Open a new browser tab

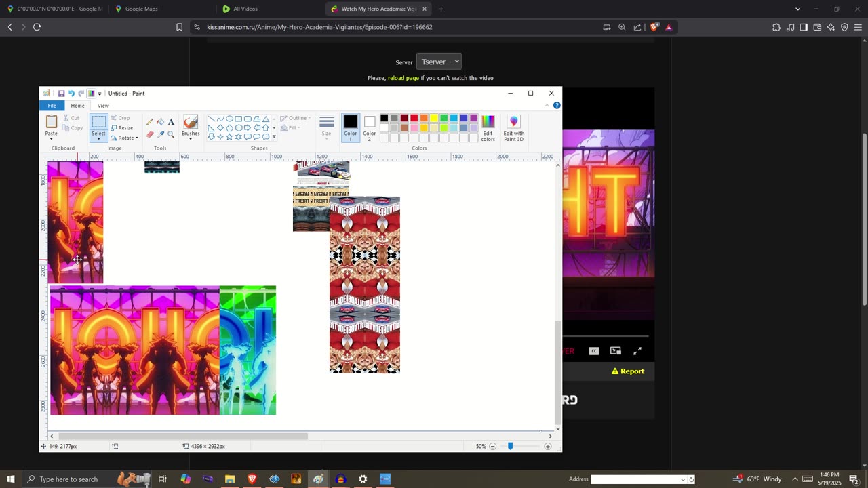coord(441,9)
